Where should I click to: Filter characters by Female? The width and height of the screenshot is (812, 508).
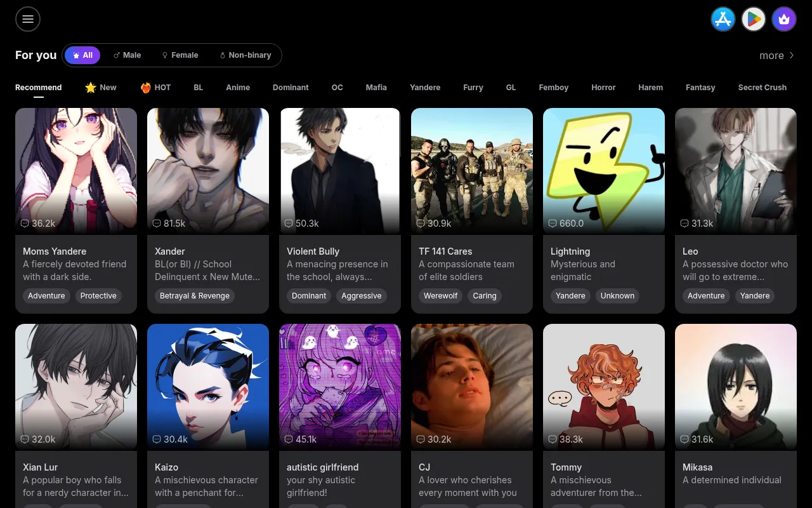(180, 55)
